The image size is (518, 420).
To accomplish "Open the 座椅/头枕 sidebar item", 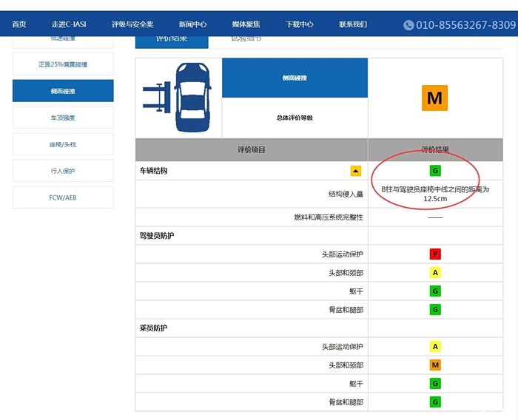I will point(63,144).
